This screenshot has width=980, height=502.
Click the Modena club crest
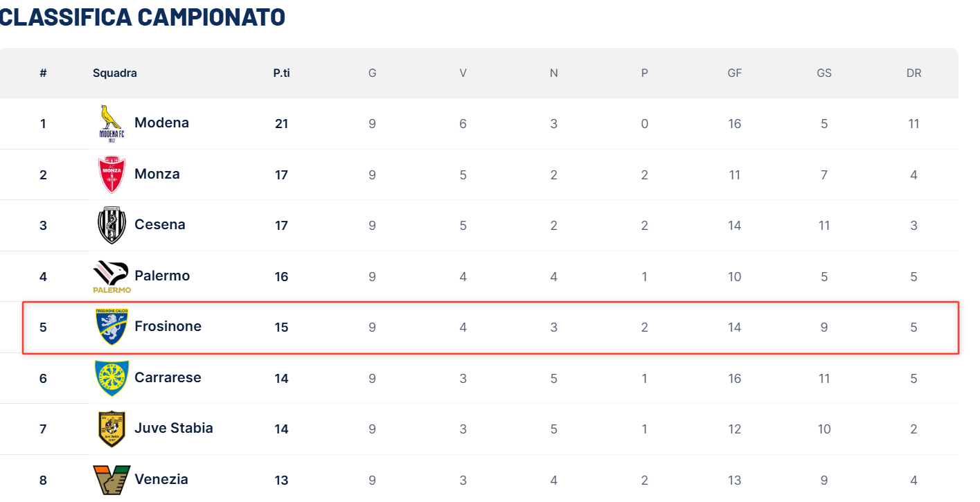point(111,123)
